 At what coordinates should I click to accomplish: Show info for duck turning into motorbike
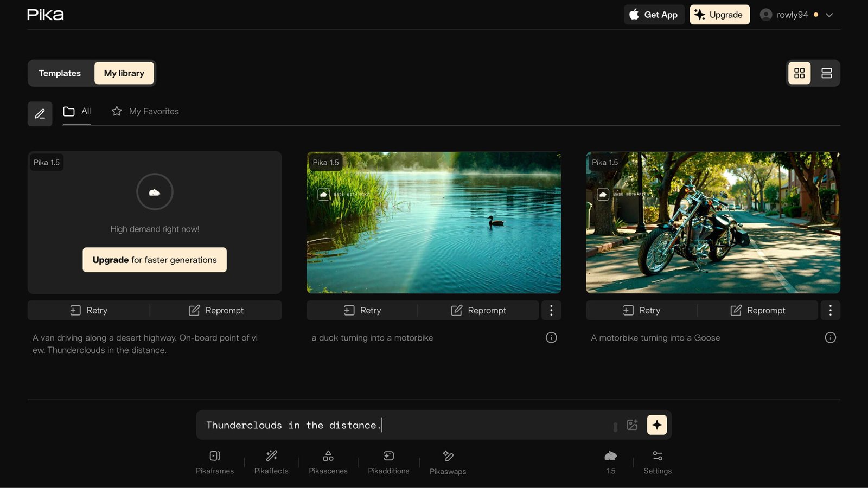tap(551, 338)
